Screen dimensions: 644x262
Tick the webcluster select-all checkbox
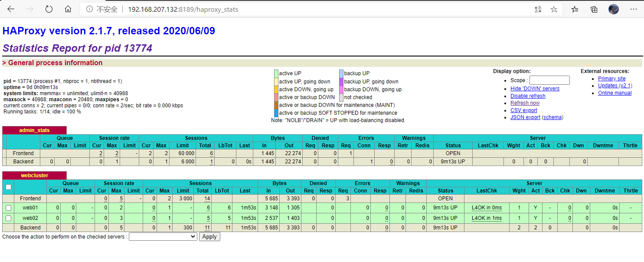pyautogui.click(x=8, y=187)
